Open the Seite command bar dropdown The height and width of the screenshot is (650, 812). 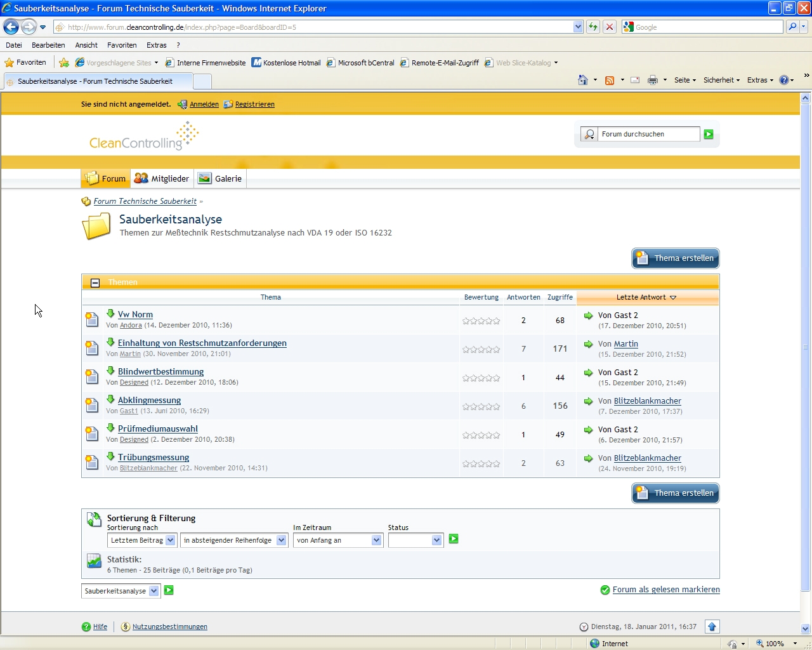(685, 80)
